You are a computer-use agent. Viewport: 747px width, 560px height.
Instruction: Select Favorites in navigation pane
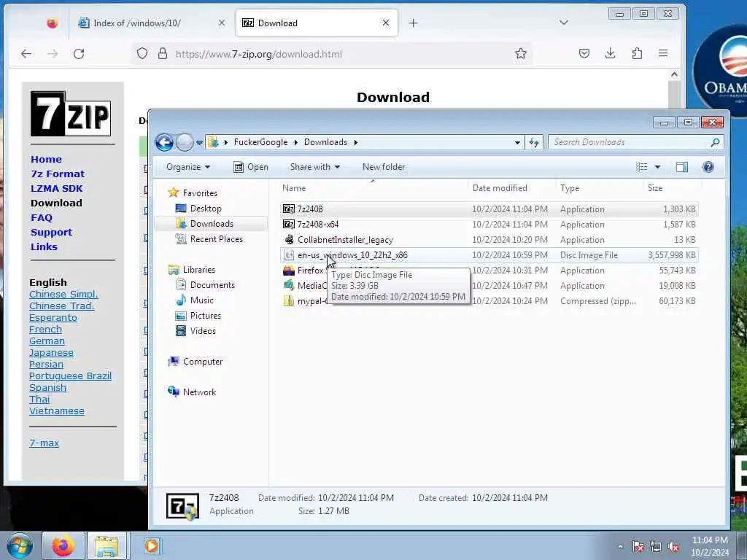(200, 192)
